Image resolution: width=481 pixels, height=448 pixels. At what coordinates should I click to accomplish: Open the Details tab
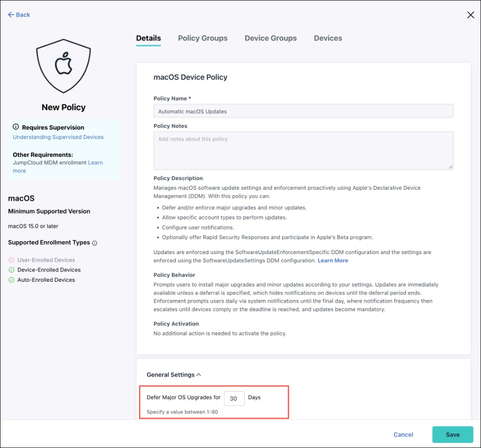tap(148, 38)
